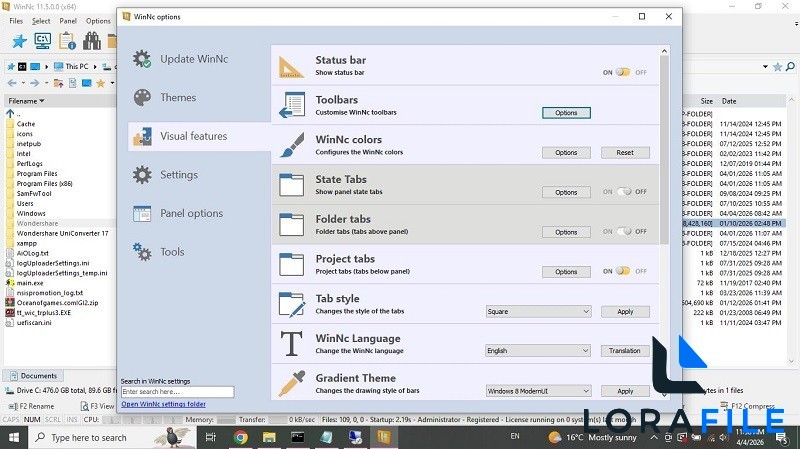Screen dimensions: 800x449
Task: Open the back history dropdown arrow
Action: (x=23, y=83)
